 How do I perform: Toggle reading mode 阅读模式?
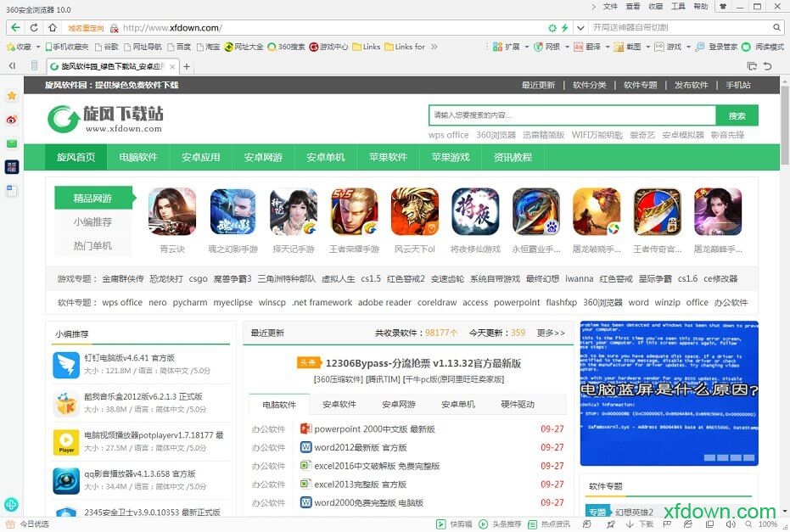[764, 47]
